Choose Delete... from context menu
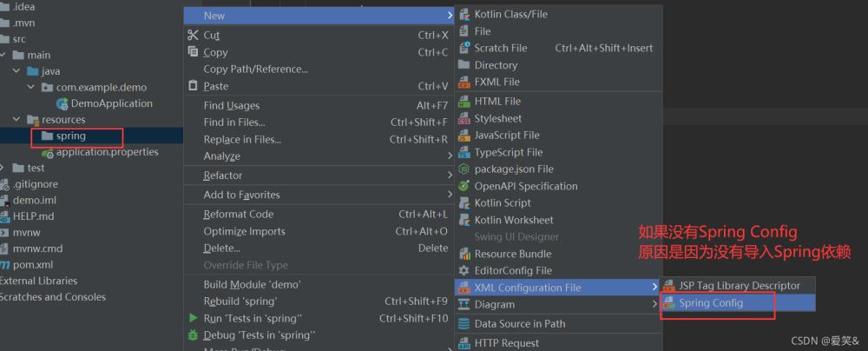The height and width of the screenshot is (351, 868). [319, 248]
